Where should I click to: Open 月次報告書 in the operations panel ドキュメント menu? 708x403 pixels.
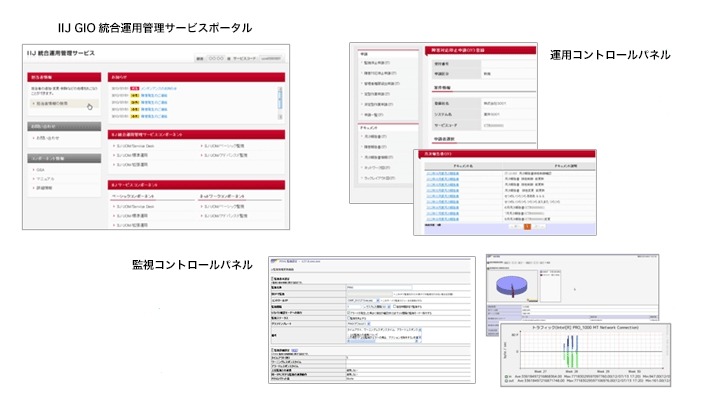[375, 136]
